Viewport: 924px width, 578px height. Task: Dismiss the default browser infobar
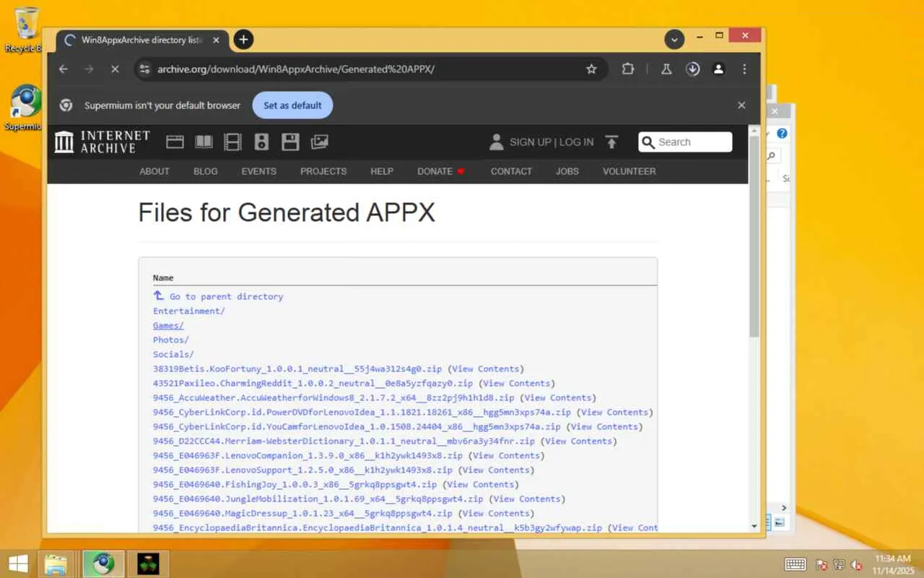pyautogui.click(x=741, y=105)
